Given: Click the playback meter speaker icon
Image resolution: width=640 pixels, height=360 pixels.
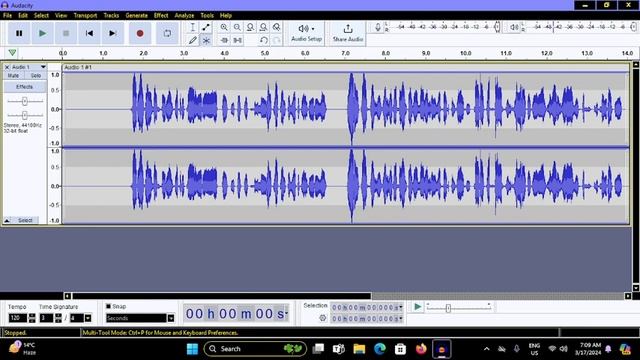Looking at the screenshot, I should pyautogui.click(x=514, y=27).
